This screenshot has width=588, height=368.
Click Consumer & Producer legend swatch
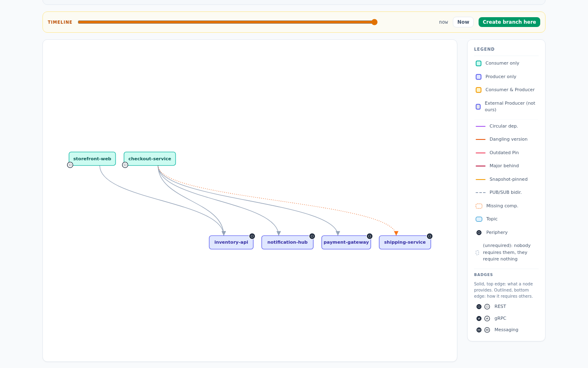coord(479,90)
